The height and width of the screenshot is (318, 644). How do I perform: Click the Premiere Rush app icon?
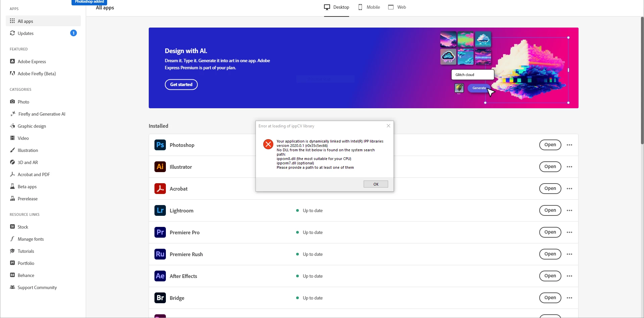coord(160,254)
